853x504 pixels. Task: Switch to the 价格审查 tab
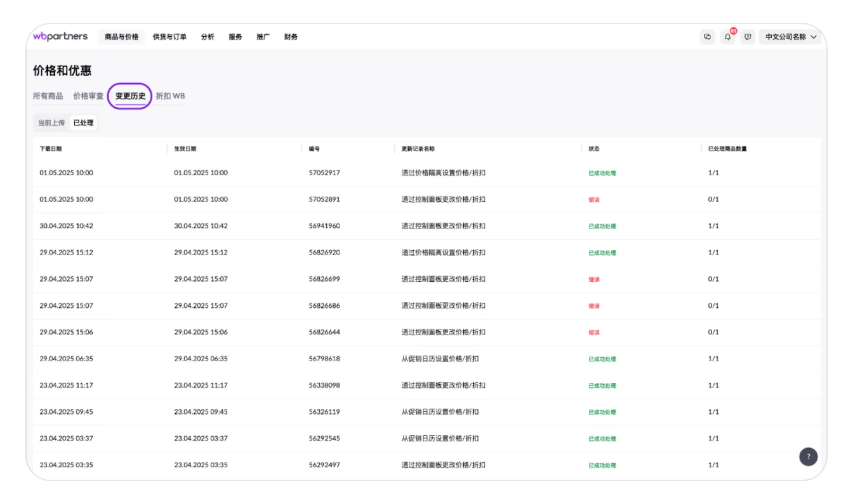[x=88, y=96]
